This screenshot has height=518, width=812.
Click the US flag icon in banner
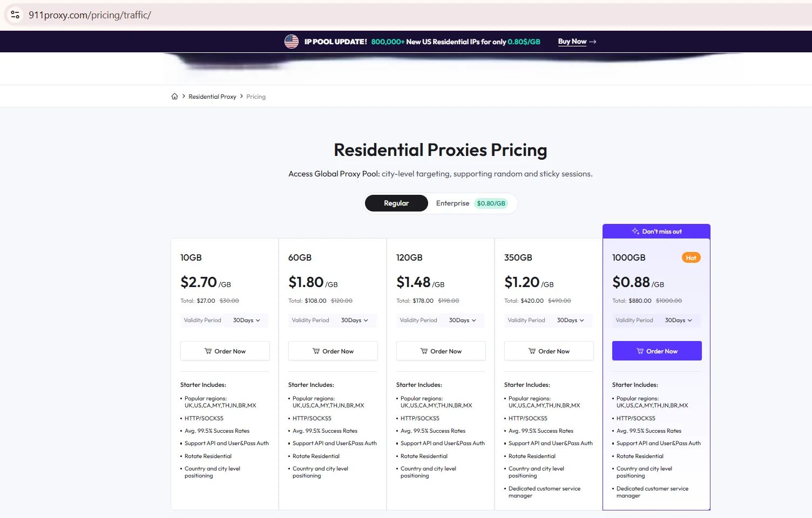click(292, 42)
